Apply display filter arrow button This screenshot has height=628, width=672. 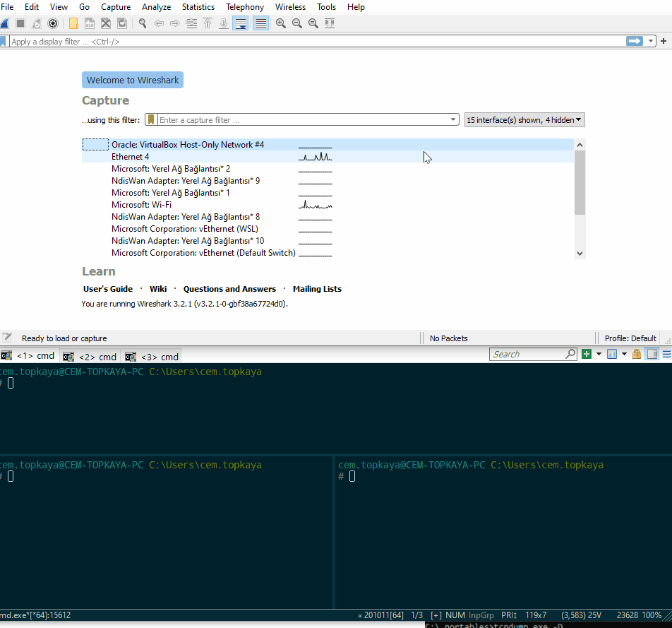click(x=635, y=41)
